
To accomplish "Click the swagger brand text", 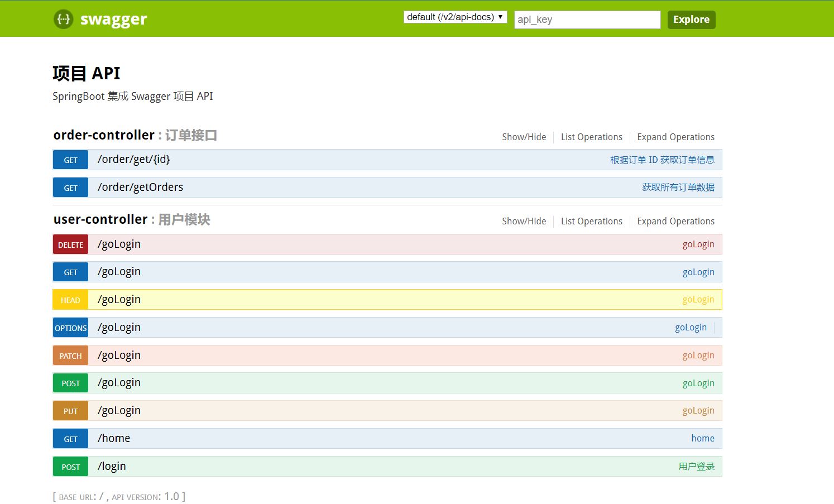I will click(x=113, y=20).
